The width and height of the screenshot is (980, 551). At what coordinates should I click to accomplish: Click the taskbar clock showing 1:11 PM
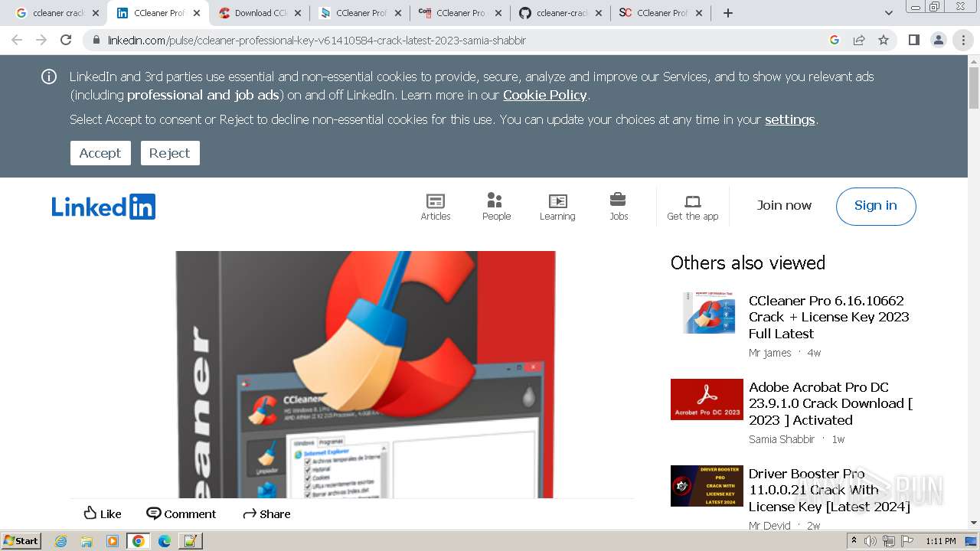940,541
